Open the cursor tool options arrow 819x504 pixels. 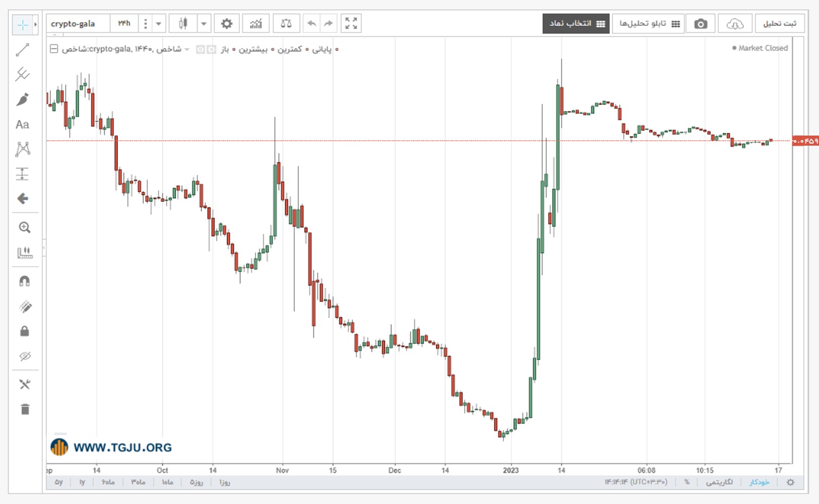pyautogui.click(x=35, y=24)
